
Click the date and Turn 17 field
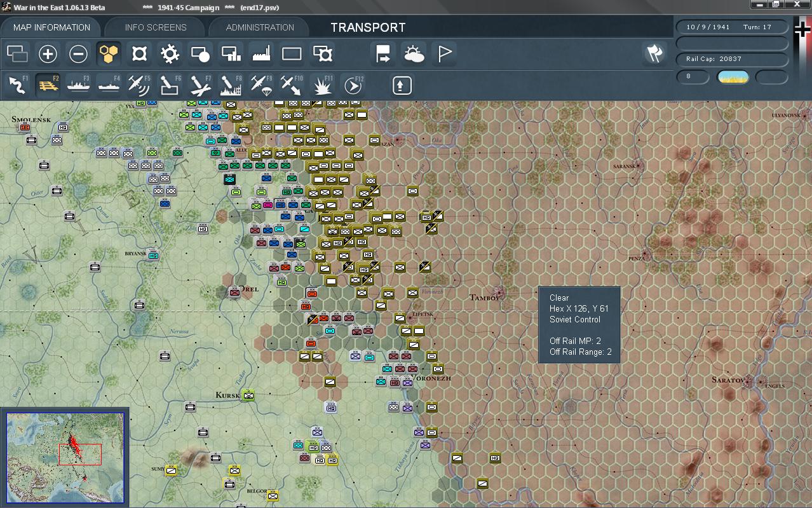point(732,27)
